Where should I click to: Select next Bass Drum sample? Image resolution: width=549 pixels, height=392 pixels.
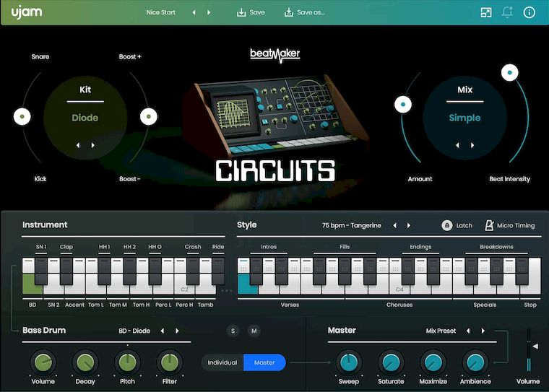click(177, 331)
